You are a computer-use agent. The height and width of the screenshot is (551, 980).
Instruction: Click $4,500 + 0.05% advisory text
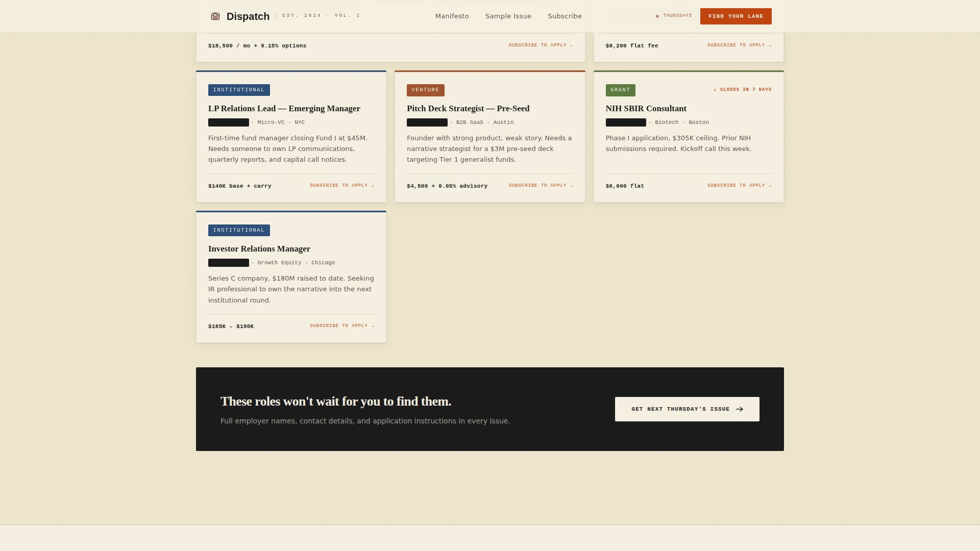(x=447, y=186)
